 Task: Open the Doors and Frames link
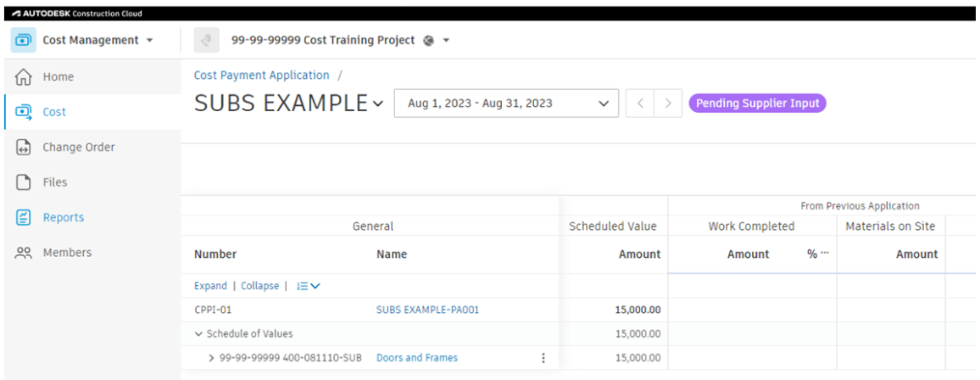pyautogui.click(x=417, y=358)
